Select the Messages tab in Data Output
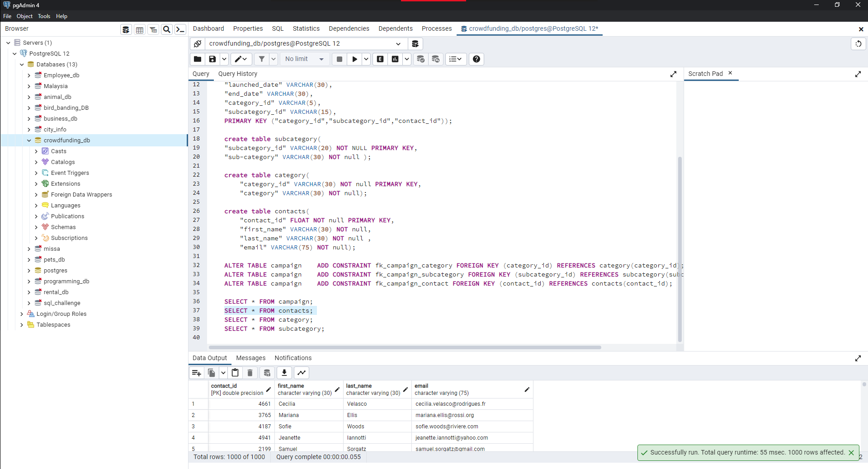The image size is (868, 469). coord(250,358)
